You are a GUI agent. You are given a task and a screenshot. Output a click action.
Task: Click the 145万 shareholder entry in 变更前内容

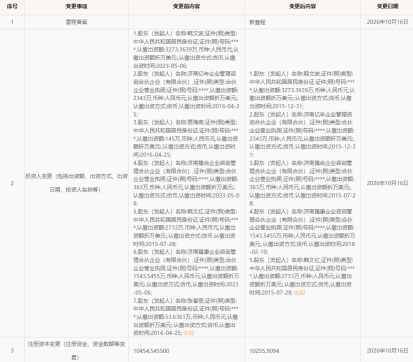tap(186, 138)
